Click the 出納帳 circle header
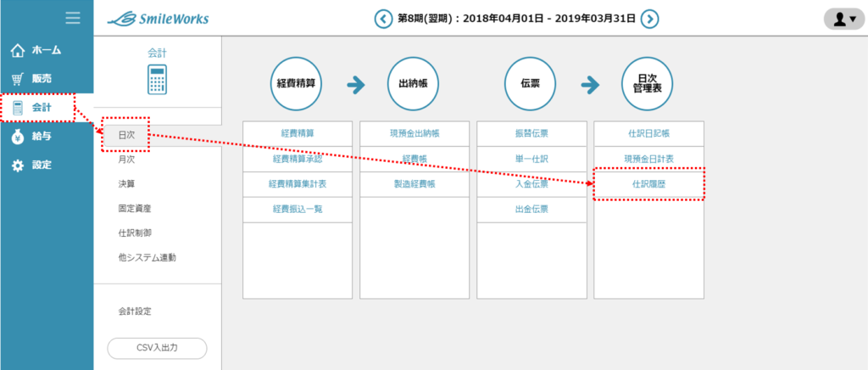Screen dimensions: 868x370 tap(414, 85)
